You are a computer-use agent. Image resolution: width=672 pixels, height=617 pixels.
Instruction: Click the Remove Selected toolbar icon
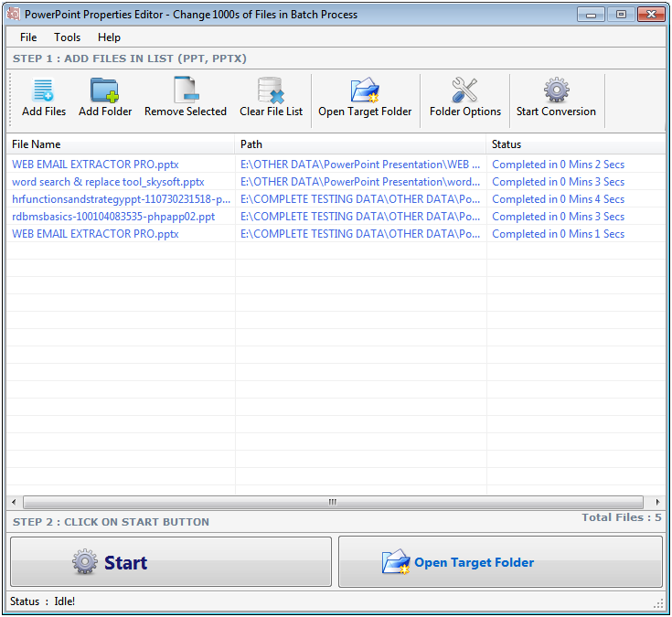(x=185, y=90)
